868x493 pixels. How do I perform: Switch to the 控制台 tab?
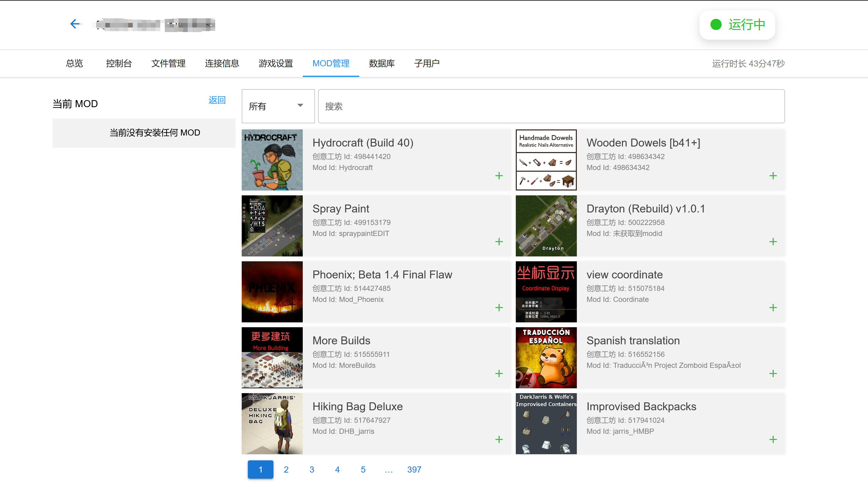118,63
